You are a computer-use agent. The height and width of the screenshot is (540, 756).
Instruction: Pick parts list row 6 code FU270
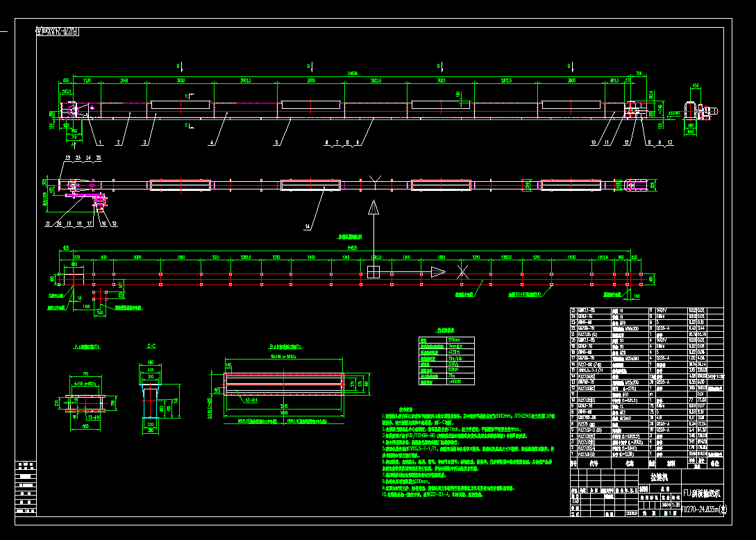coord(587,424)
